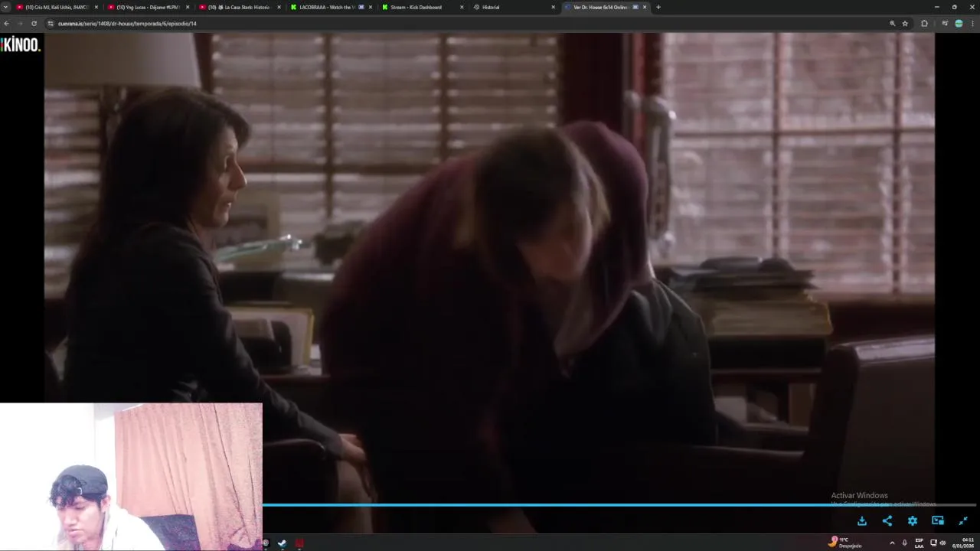Open a new browser tab with plus
Image resolution: width=980 pixels, height=551 pixels.
point(658,7)
